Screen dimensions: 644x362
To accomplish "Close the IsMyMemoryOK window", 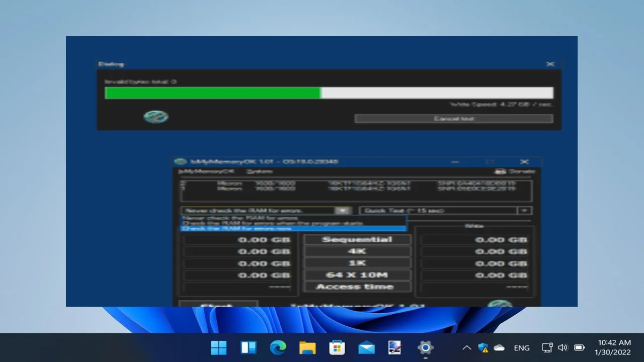I will pos(524,162).
